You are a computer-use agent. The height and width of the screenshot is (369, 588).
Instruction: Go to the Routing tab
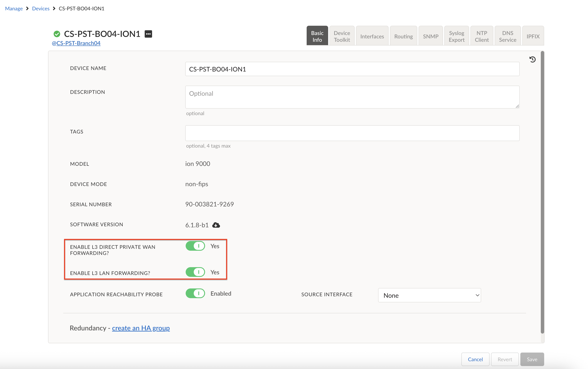[403, 36]
